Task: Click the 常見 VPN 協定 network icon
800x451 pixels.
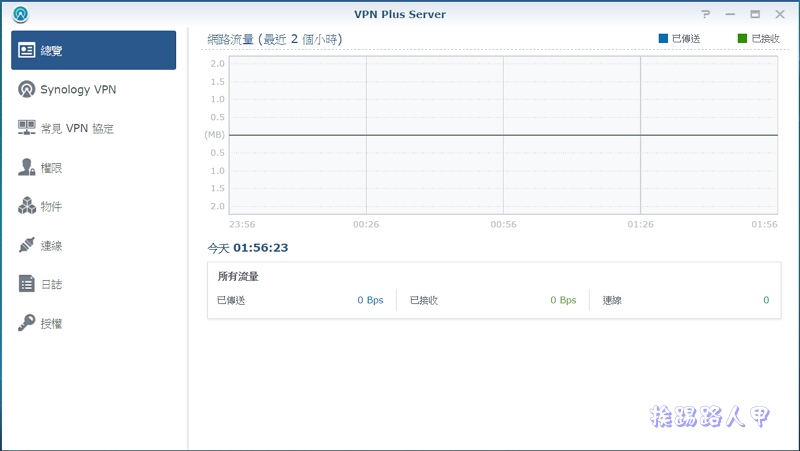Action: [27, 128]
